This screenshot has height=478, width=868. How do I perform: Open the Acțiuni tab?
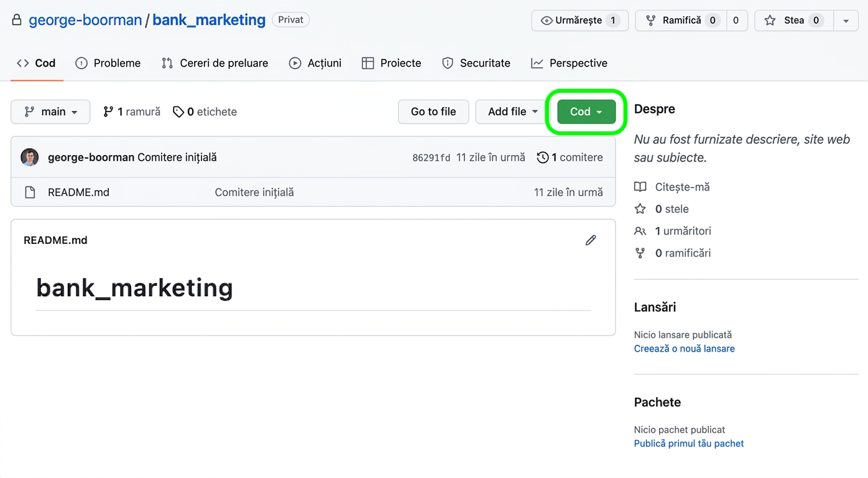pos(315,63)
